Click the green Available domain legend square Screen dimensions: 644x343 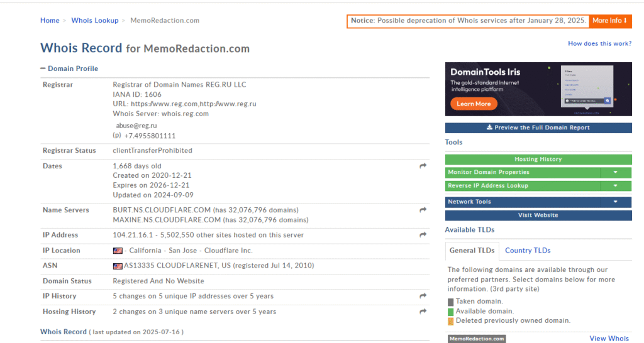tap(450, 312)
